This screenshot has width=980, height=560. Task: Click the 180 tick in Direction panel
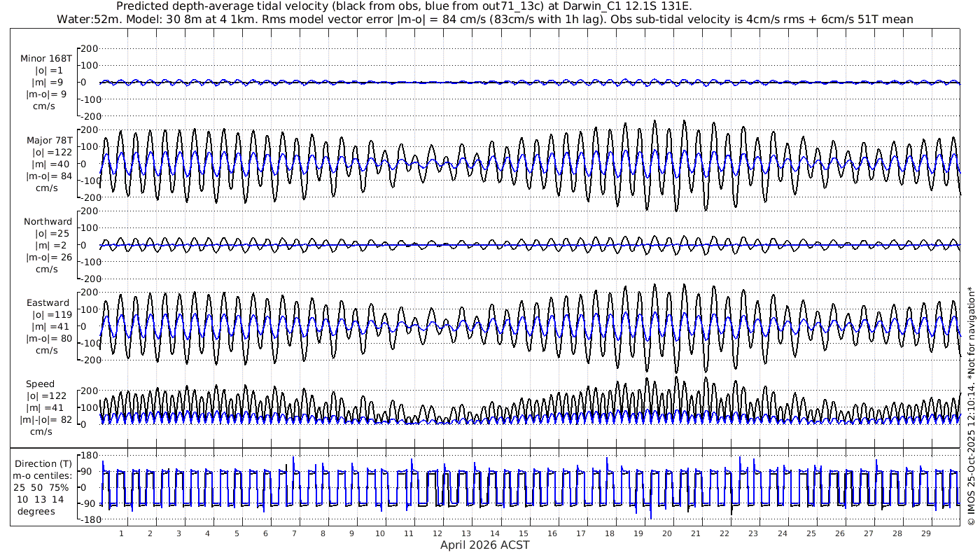pyautogui.click(x=88, y=456)
